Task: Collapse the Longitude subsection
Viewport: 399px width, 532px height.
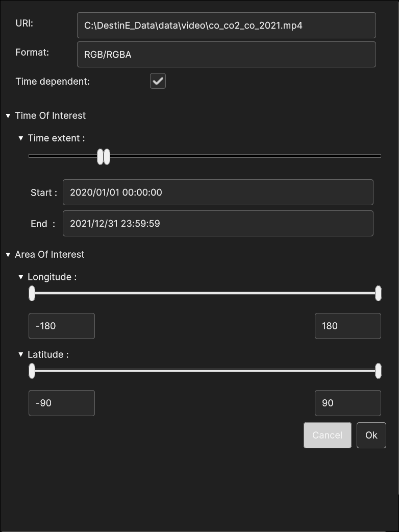Action: click(x=21, y=277)
